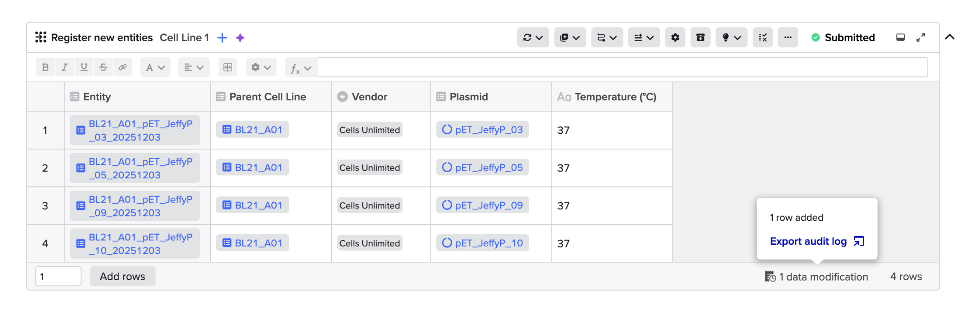
Task: Click the Cell Line 1 tab label
Action: [184, 38]
